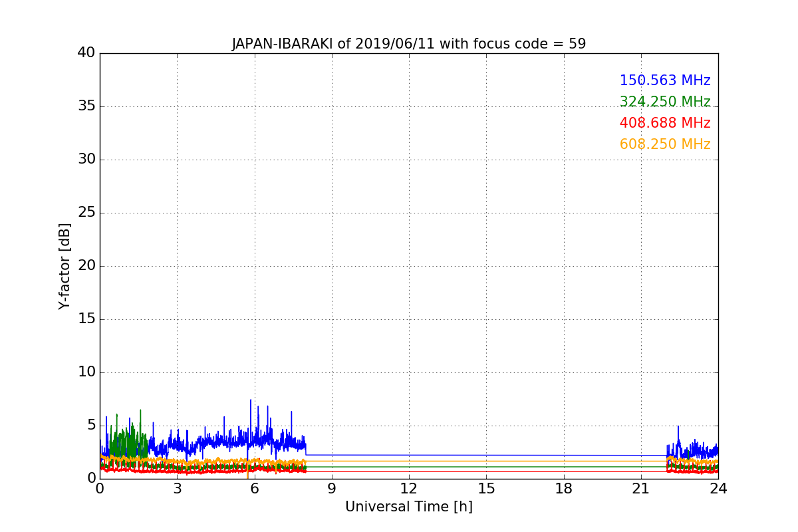This screenshot has height=532, width=798.
Task: Select the 324.250 MHz legend label
Action: click(x=665, y=102)
